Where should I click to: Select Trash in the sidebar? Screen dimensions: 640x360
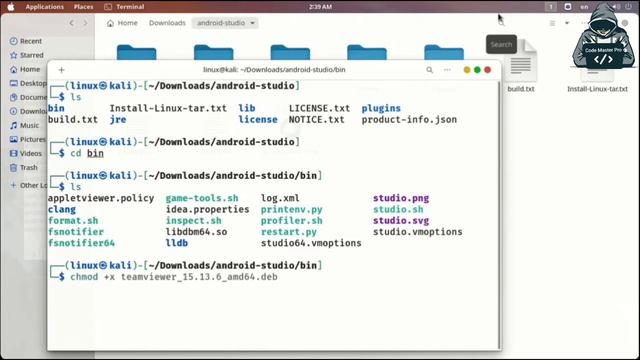tap(23, 168)
